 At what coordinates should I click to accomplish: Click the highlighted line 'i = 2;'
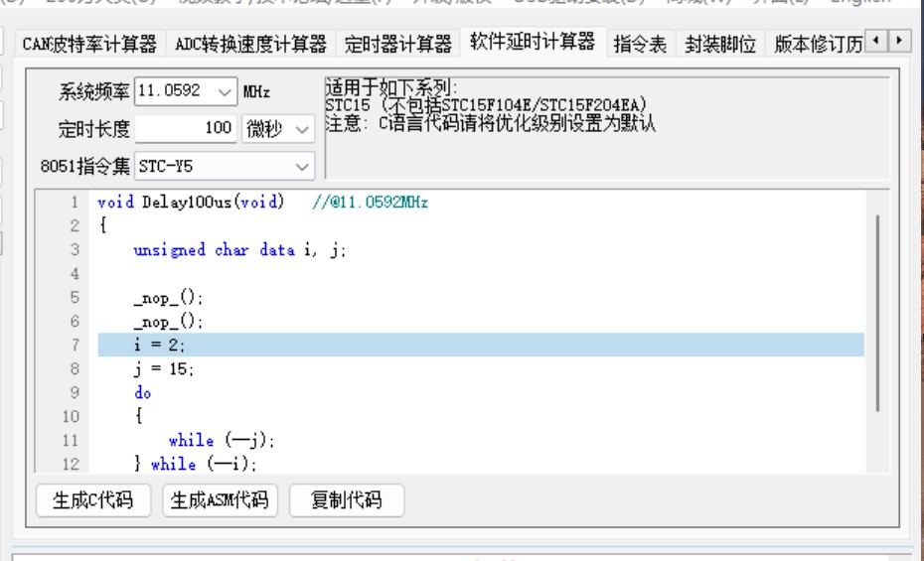tap(481, 345)
